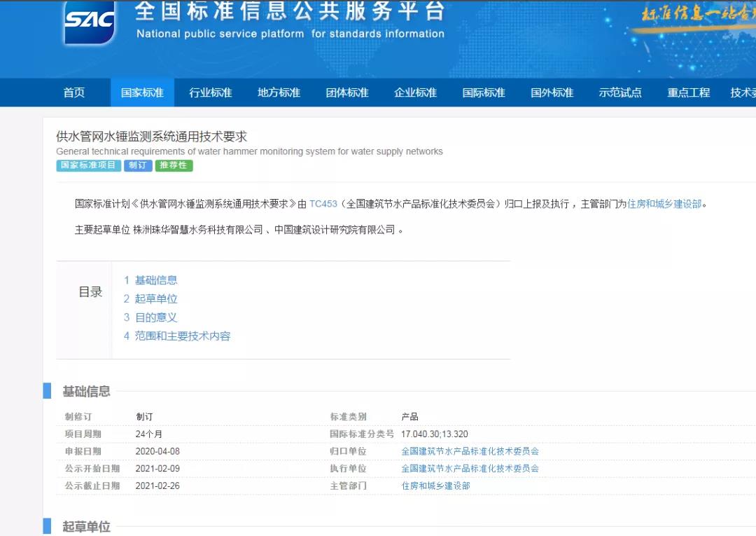Click the 国家标准项目 tag badge
This screenshot has height=536, width=756.
pyautogui.click(x=88, y=166)
